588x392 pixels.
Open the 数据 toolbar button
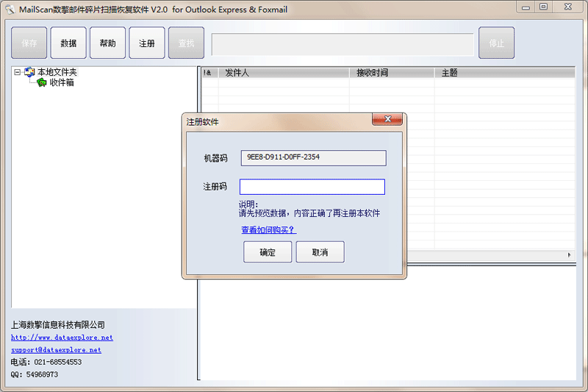(68, 43)
